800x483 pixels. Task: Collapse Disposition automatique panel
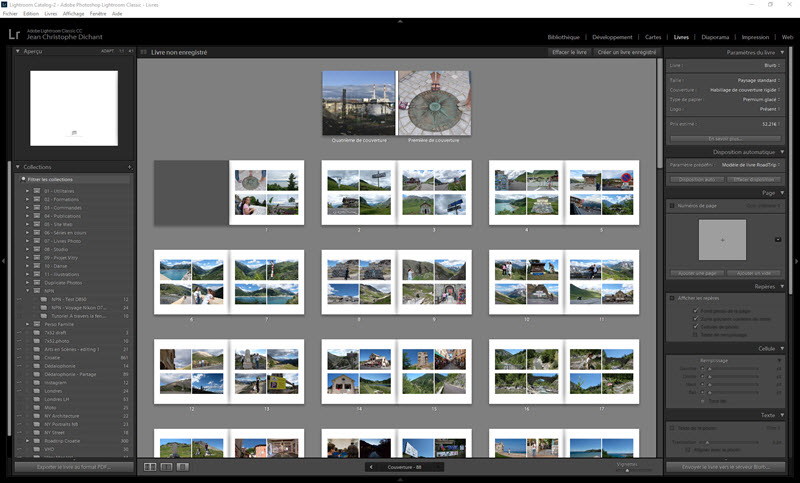(x=782, y=152)
